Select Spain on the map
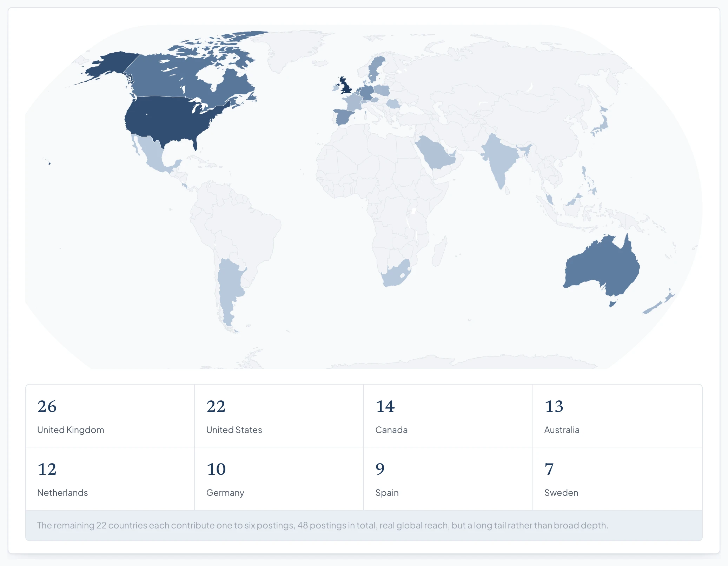The image size is (728, 566). 343,116
